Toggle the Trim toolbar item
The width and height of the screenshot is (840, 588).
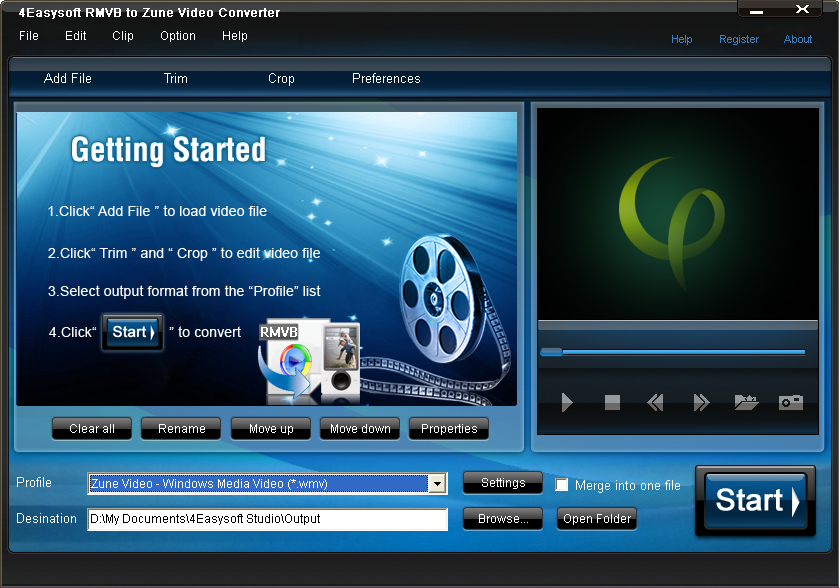tap(175, 78)
